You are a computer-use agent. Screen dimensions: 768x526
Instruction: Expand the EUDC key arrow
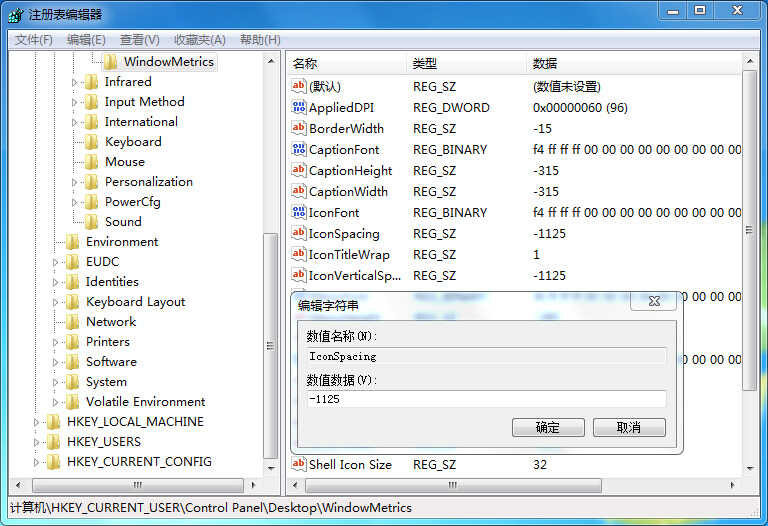point(55,263)
